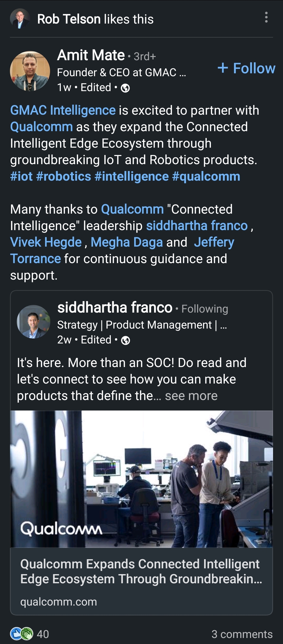Expand shared post with see more
This screenshot has width=283, height=644.
click(191, 396)
